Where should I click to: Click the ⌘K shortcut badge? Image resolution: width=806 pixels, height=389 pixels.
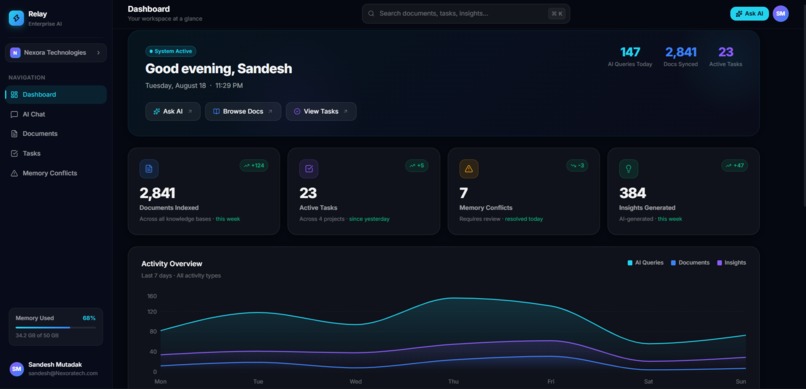pyautogui.click(x=557, y=14)
